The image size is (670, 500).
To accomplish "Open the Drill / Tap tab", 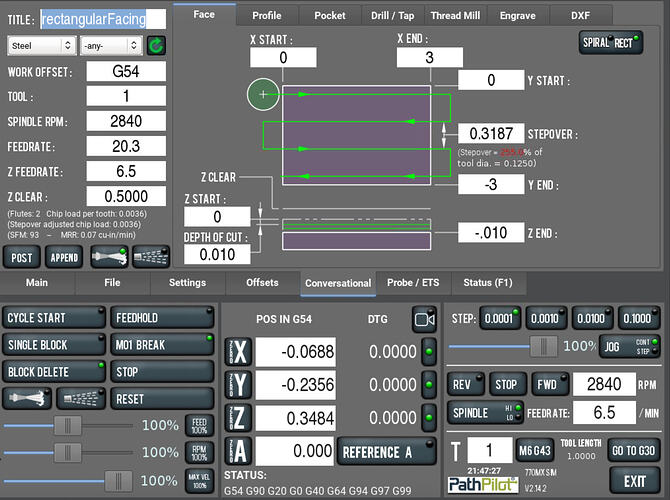I will coord(392,15).
